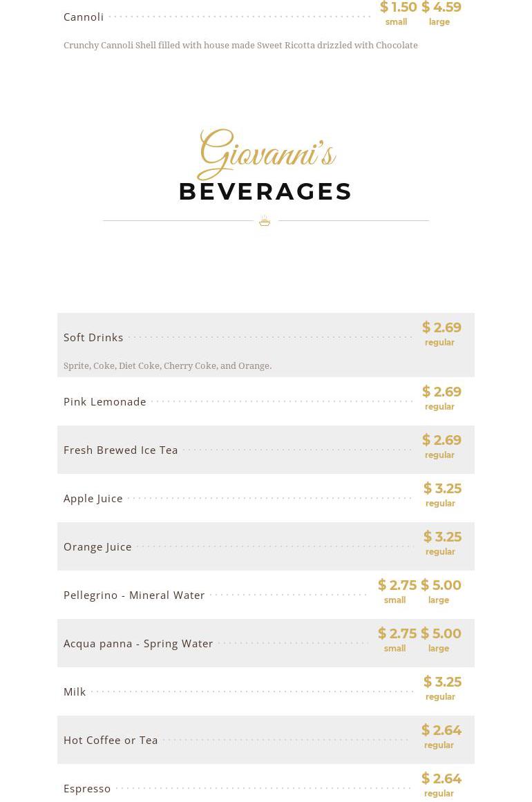
Task: Choose the Apple Juice item
Action: 93,498
